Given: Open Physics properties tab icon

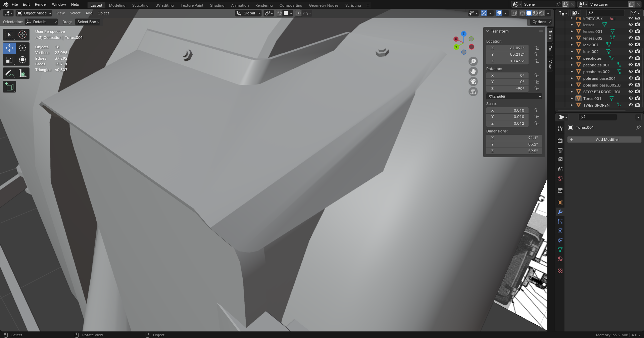Looking at the screenshot, I should (x=560, y=231).
